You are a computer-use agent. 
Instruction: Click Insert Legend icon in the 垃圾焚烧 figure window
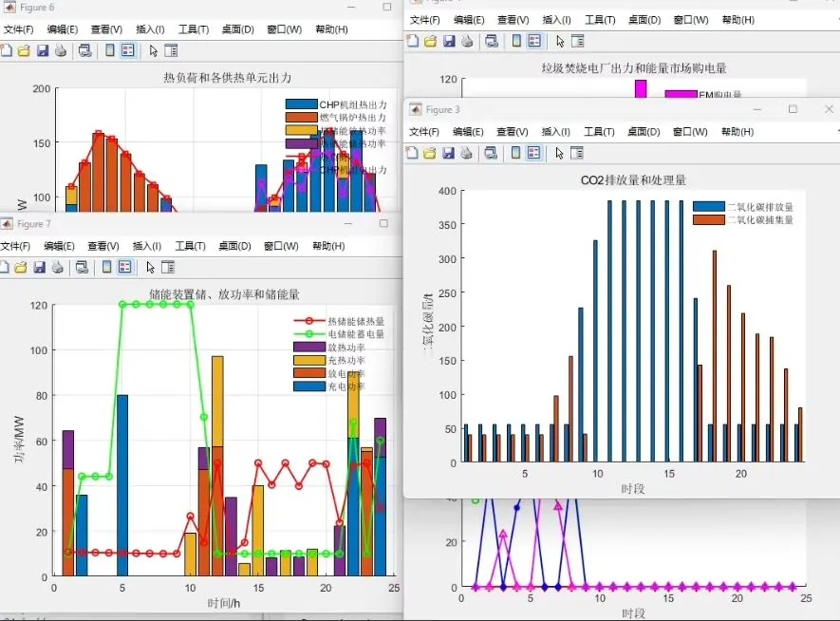click(534, 41)
